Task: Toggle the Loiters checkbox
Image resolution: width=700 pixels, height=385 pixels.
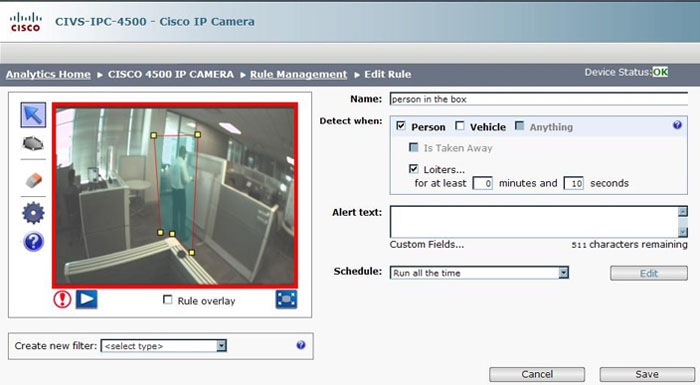Action: (x=414, y=169)
